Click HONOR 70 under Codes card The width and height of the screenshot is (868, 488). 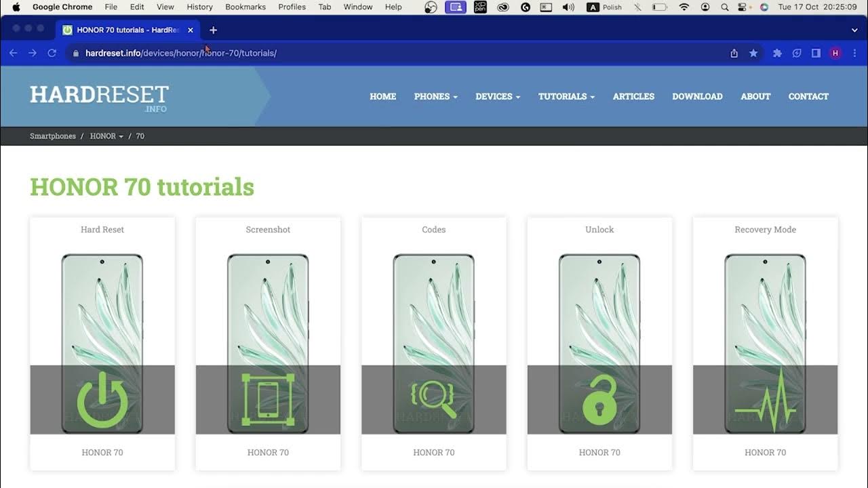click(434, 453)
